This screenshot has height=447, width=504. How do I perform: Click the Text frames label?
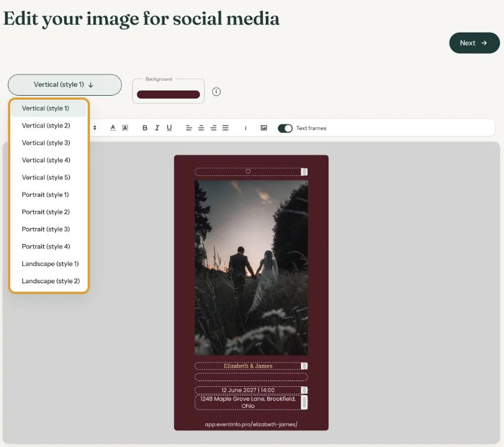[311, 128]
